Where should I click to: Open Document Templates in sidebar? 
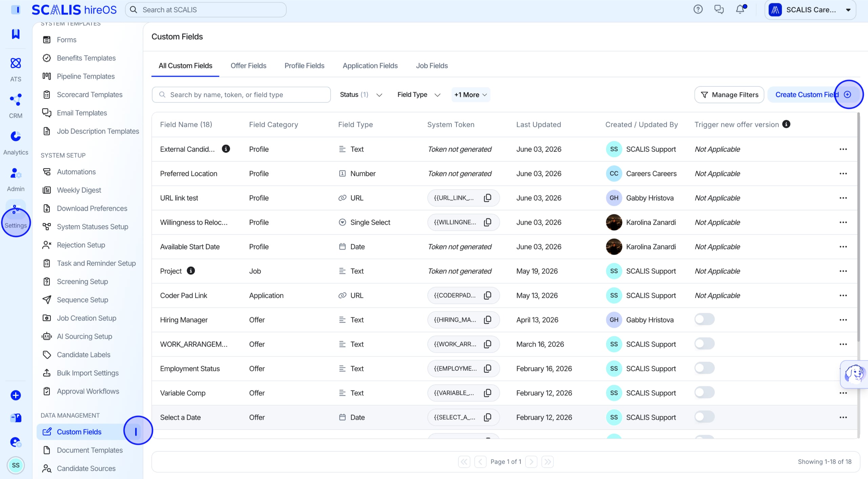89,450
